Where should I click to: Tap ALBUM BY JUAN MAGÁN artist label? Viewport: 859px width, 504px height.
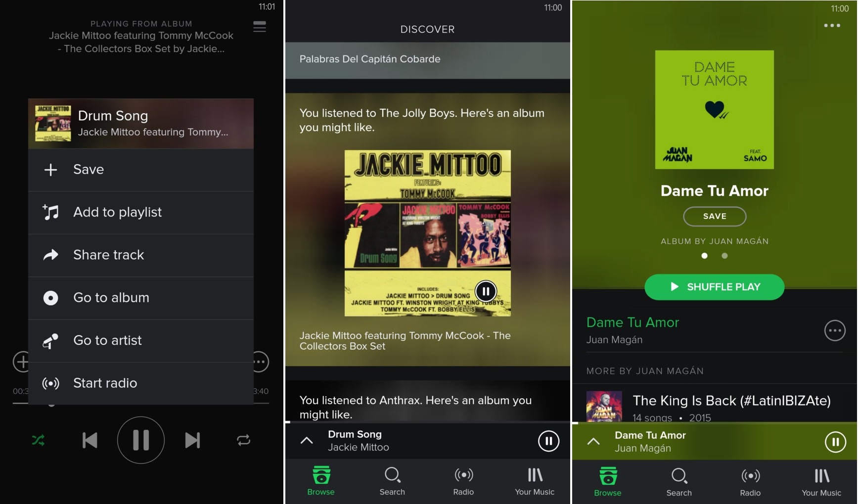point(715,241)
